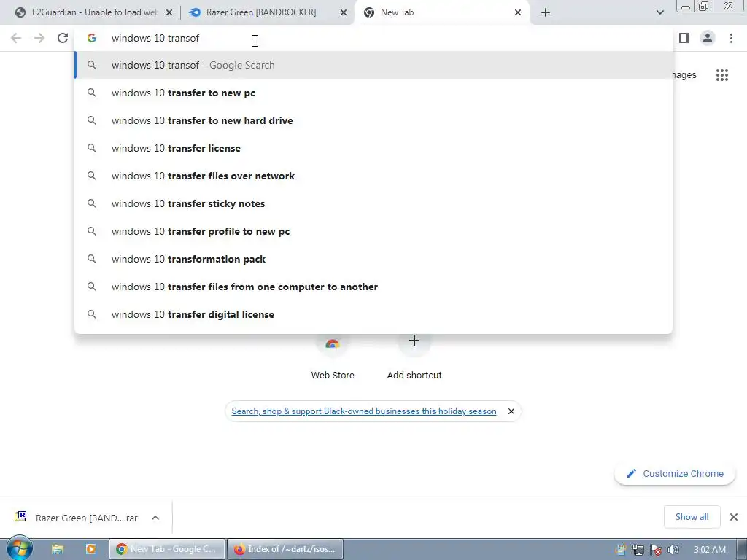The width and height of the screenshot is (747, 560).
Task: Close the Razer Green tab
Action: (344, 12)
